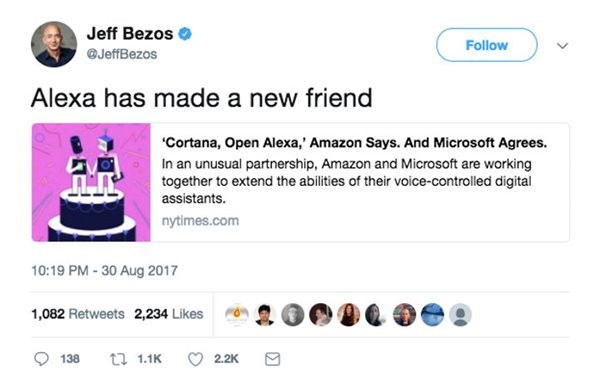Open the @JeffBezos handle link
600x383 pixels.
click(x=122, y=54)
